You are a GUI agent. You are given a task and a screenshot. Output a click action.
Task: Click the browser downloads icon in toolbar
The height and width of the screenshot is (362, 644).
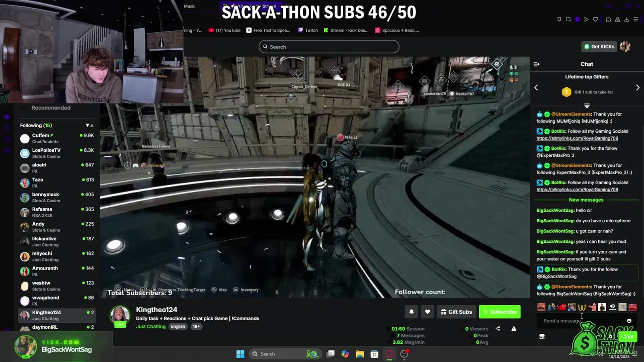pyautogui.click(x=626, y=19)
